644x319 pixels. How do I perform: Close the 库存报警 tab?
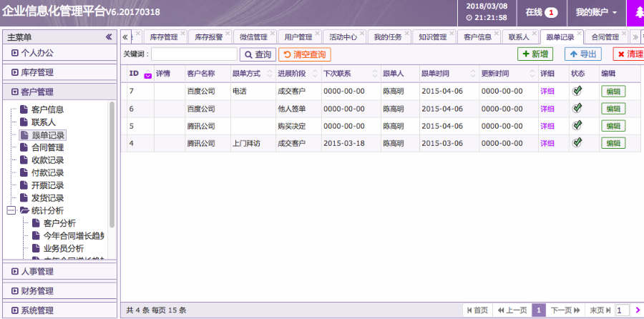click(227, 33)
